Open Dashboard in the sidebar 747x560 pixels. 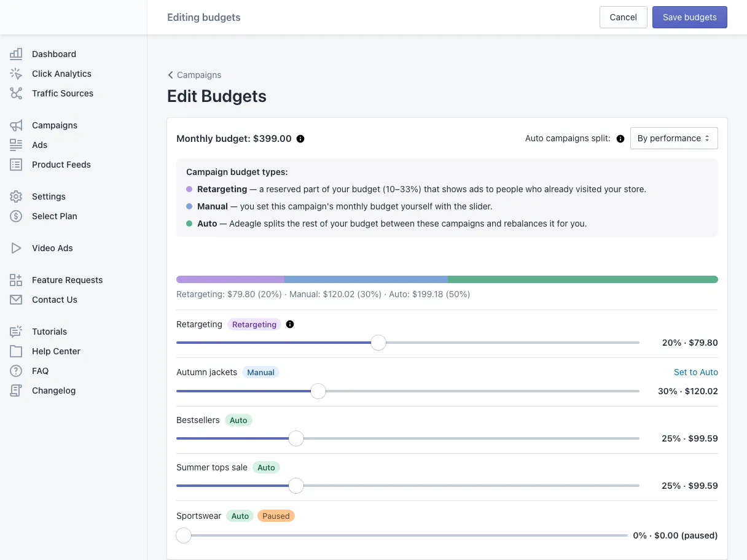[x=53, y=54]
